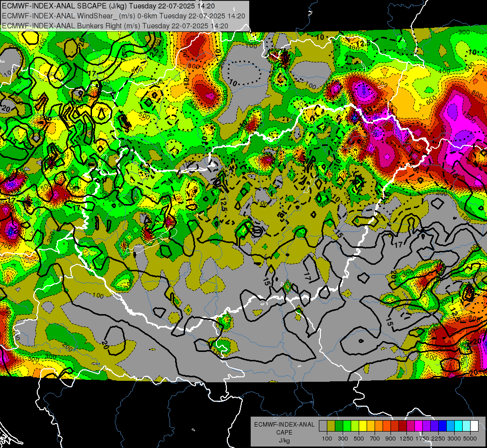
Task: Click the Bunkers Right (m/s) title line
Action: click(115, 26)
